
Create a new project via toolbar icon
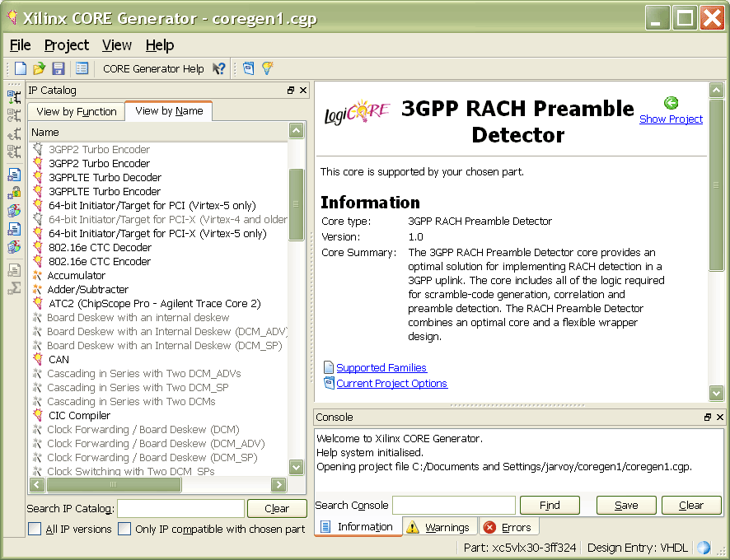pyautogui.click(x=21, y=69)
